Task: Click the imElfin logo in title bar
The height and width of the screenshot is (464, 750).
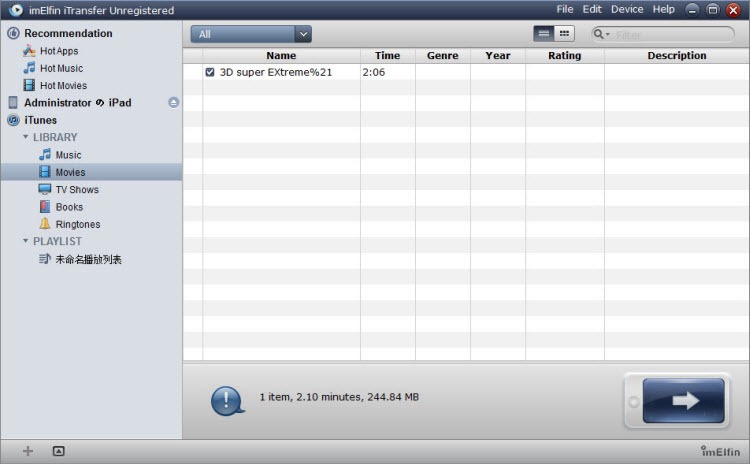Action: (x=15, y=10)
